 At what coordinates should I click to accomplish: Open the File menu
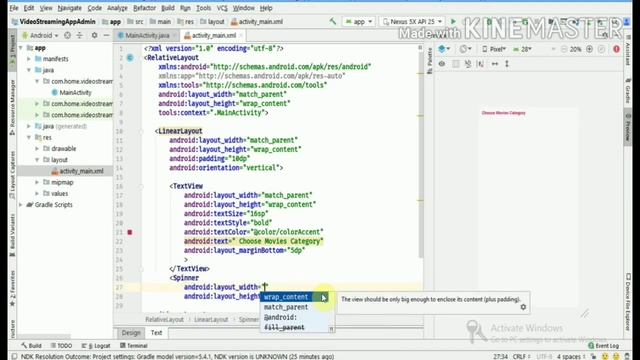click(x=14, y=8)
